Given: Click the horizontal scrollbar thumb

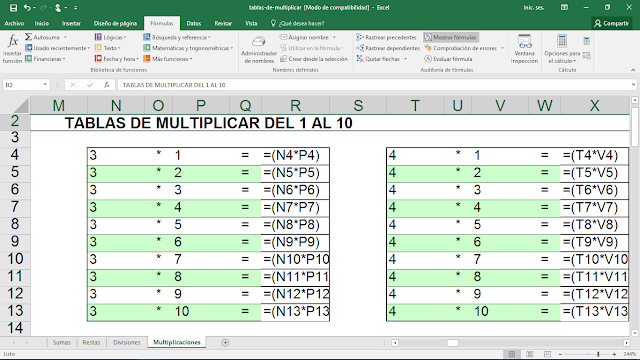Looking at the screenshot, I should [x=453, y=343].
